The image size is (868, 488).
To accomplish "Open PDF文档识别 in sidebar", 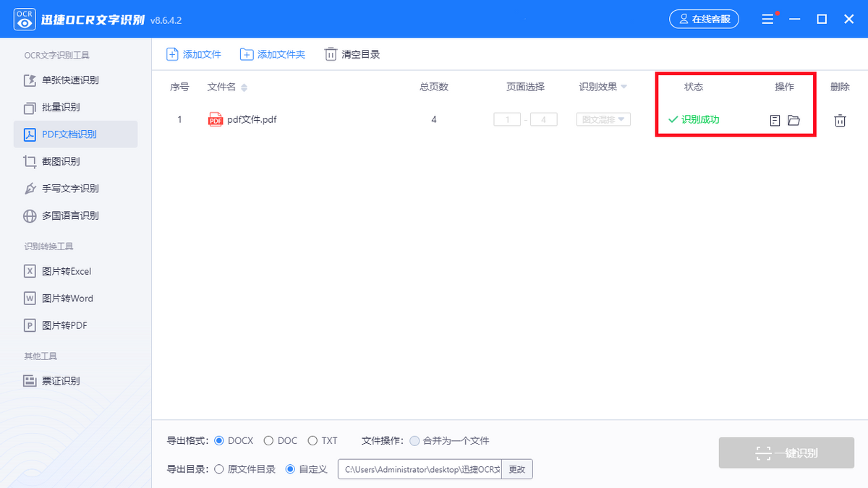I will click(x=75, y=134).
